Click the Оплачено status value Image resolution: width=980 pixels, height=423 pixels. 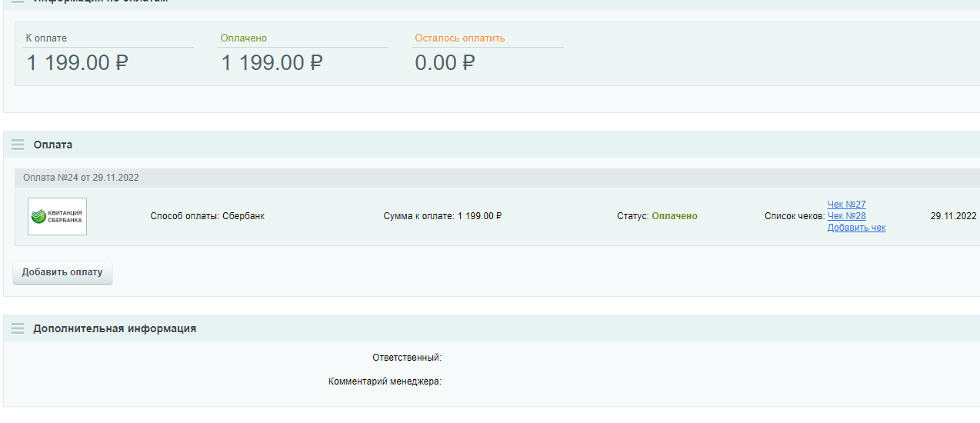click(675, 216)
